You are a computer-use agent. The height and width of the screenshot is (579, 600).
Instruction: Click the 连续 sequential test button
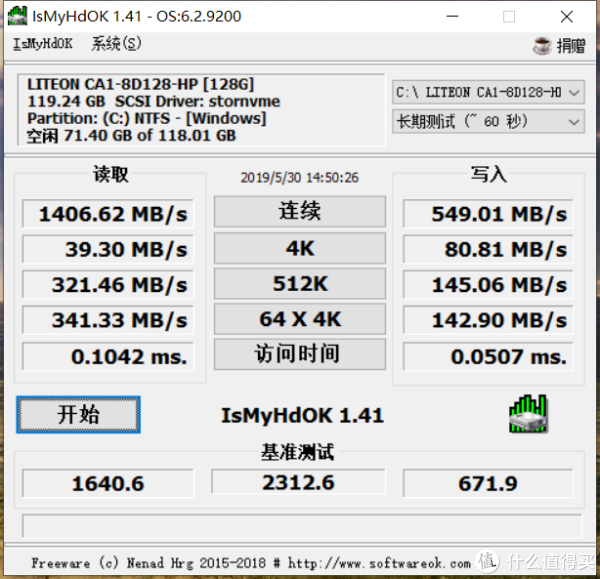coord(300,211)
